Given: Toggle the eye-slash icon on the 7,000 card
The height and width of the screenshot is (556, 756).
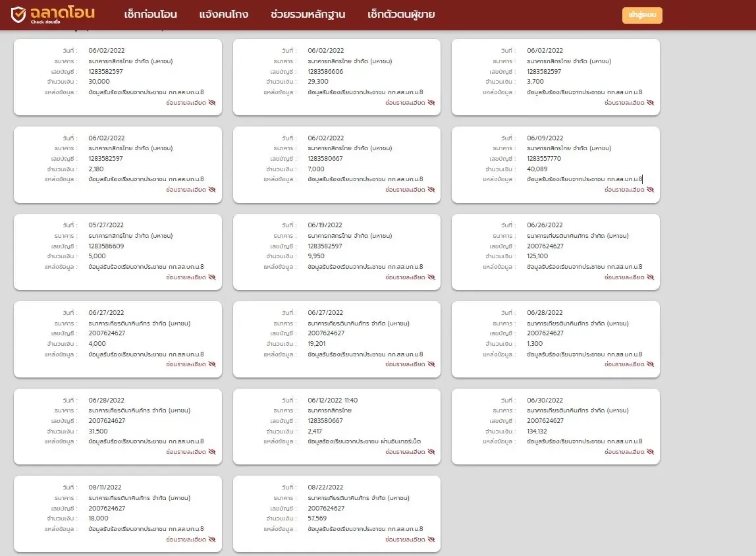Looking at the screenshot, I should (431, 190).
